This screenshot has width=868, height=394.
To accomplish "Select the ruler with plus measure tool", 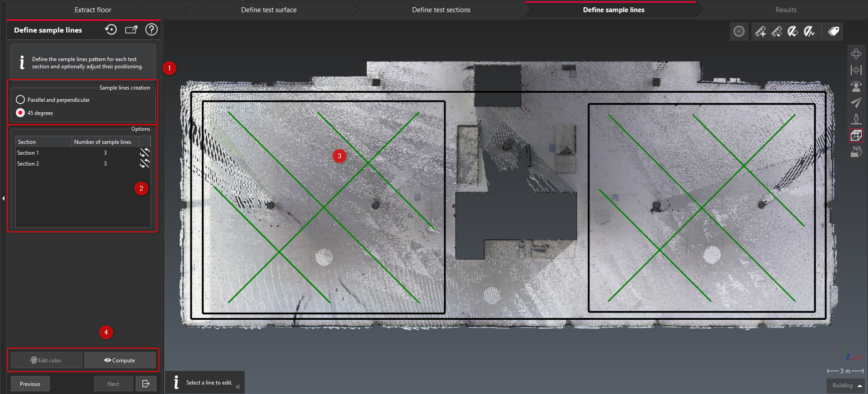I will coord(760,31).
